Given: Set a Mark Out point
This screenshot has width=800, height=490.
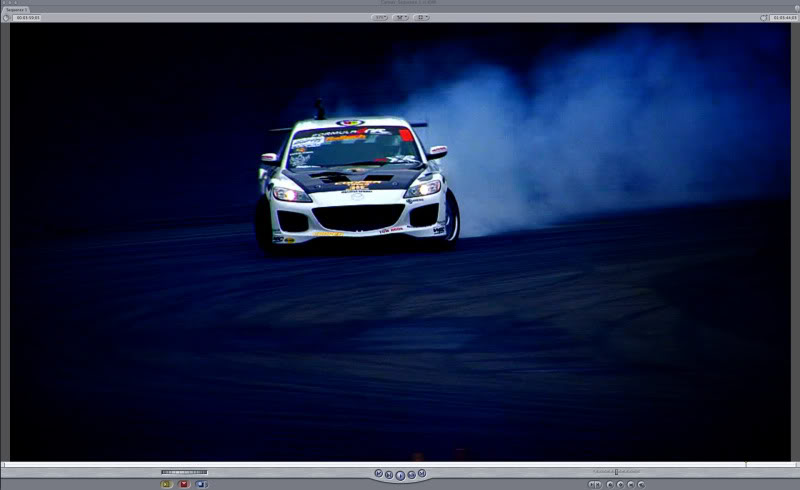Looking at the screenshot, I should [598, 484].
